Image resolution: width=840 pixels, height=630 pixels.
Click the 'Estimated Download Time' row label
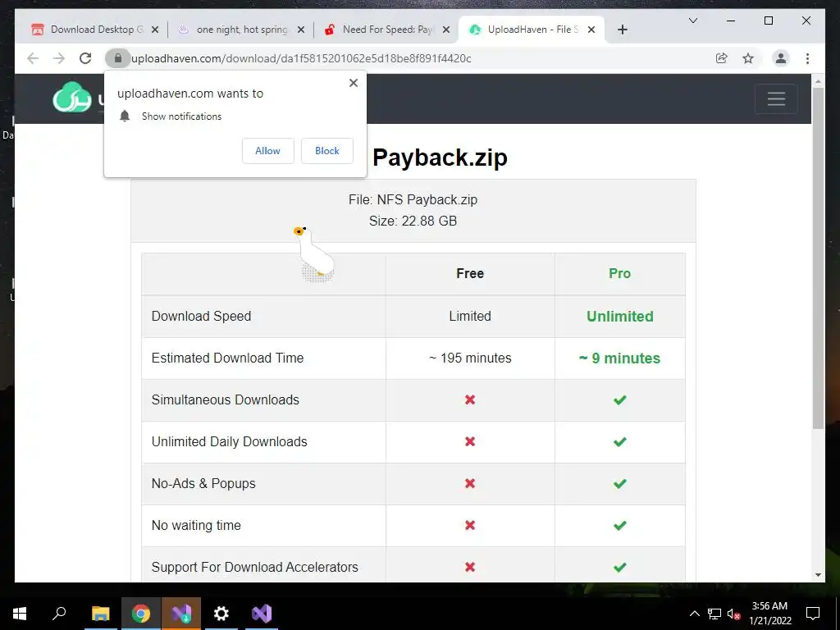[x=228, y=358]
